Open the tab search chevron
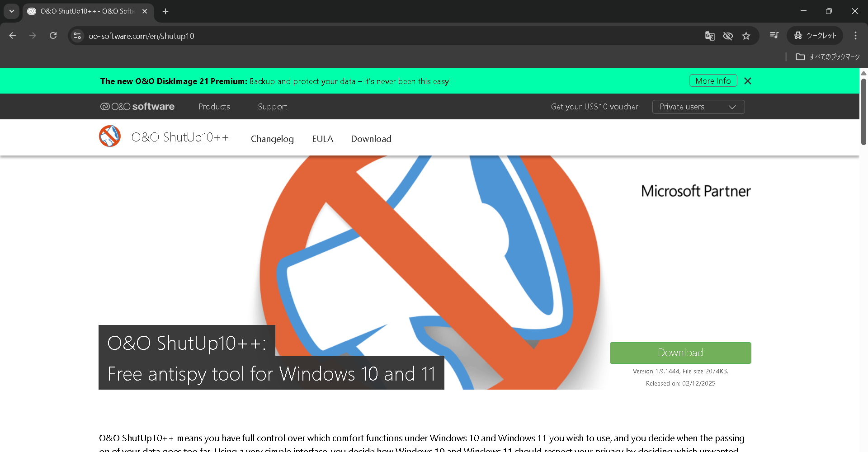This screenshot has height=452, width=868. [x=11, y=11]
